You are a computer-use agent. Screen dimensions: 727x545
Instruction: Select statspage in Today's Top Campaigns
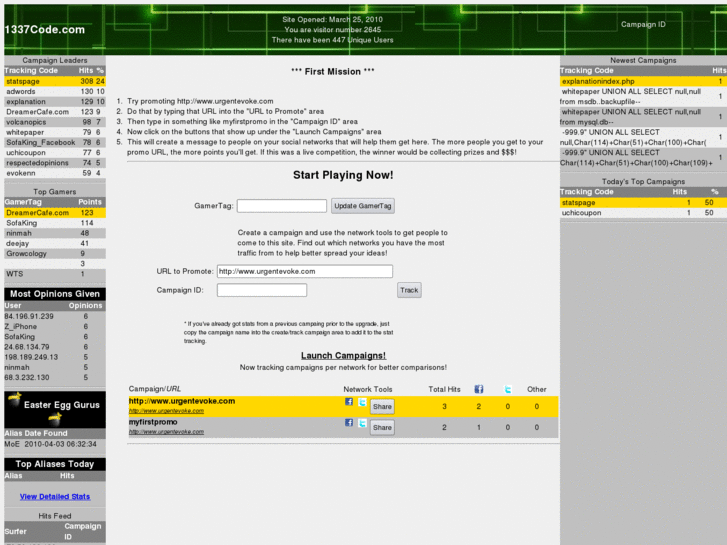click(643, 203)
